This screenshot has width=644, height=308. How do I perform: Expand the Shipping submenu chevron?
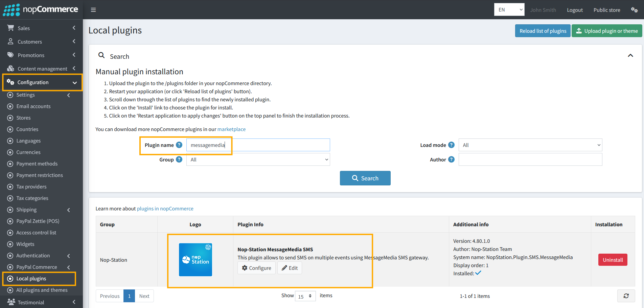(x=69, y=210)
